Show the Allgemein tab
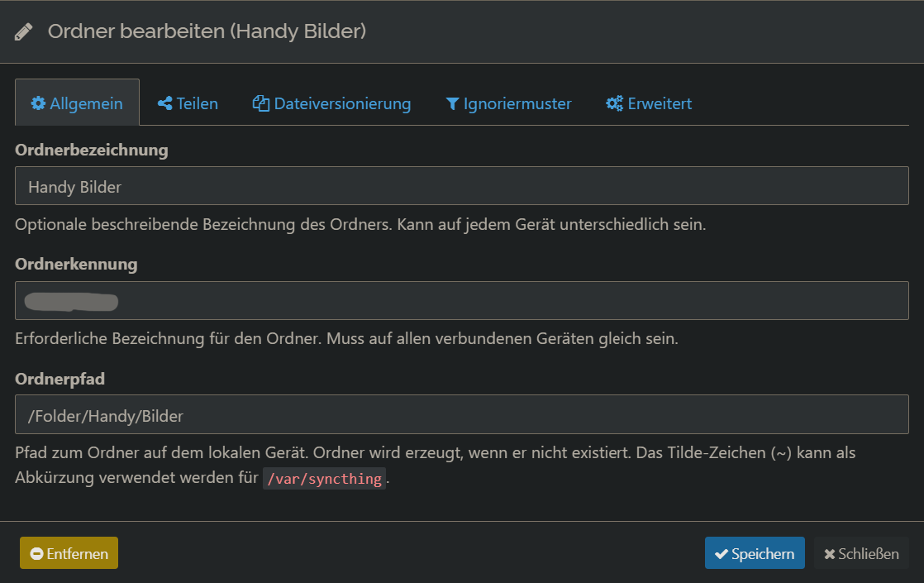Image resolution: width=924 pixels, height=583 pixels. pyautogui.click(x=77, y=103)
